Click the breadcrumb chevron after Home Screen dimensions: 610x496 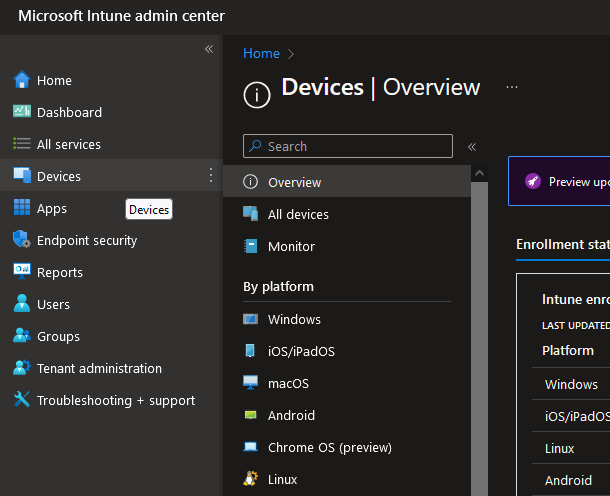click(291, 54)
